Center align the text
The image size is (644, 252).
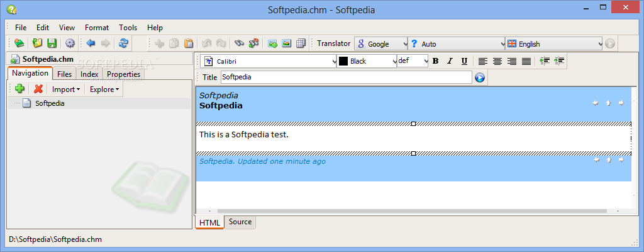tap(497, 61)
